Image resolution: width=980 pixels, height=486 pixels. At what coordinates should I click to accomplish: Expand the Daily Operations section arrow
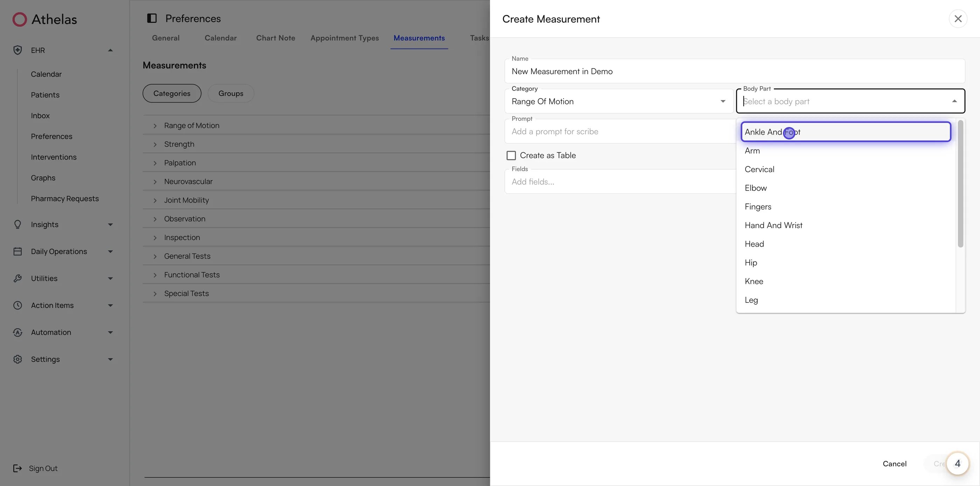click(110, 251)
